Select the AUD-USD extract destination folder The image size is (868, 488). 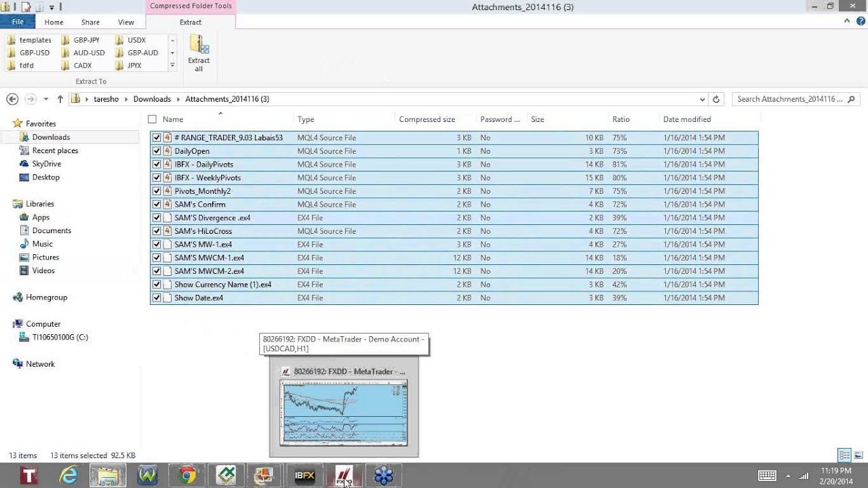(83, 53)
